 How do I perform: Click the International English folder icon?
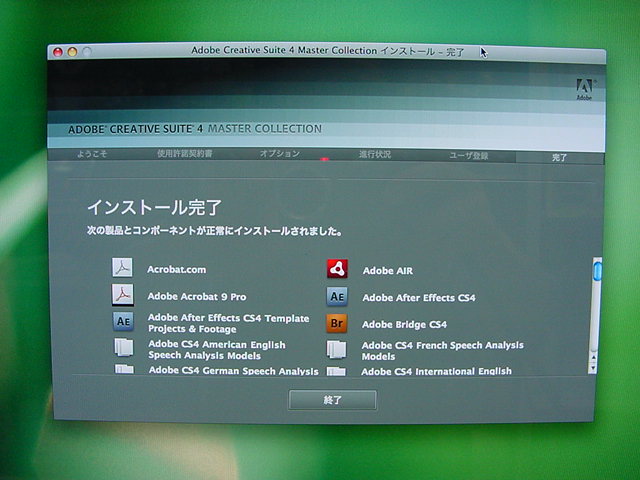[336, 371]
